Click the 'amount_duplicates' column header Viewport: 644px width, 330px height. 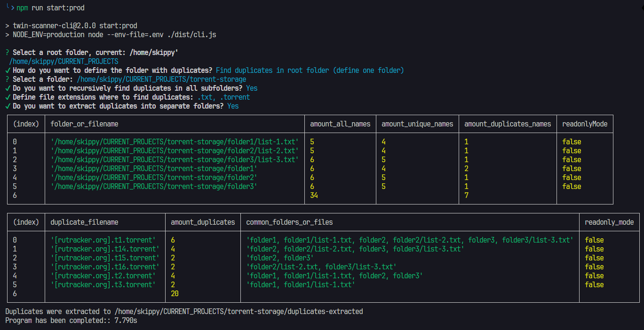203,222
